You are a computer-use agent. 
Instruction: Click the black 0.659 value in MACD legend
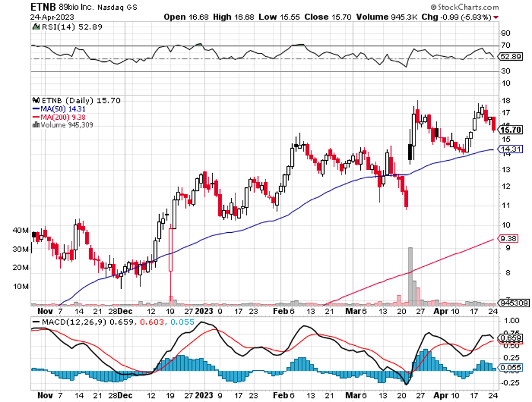(x=122, y=322)
